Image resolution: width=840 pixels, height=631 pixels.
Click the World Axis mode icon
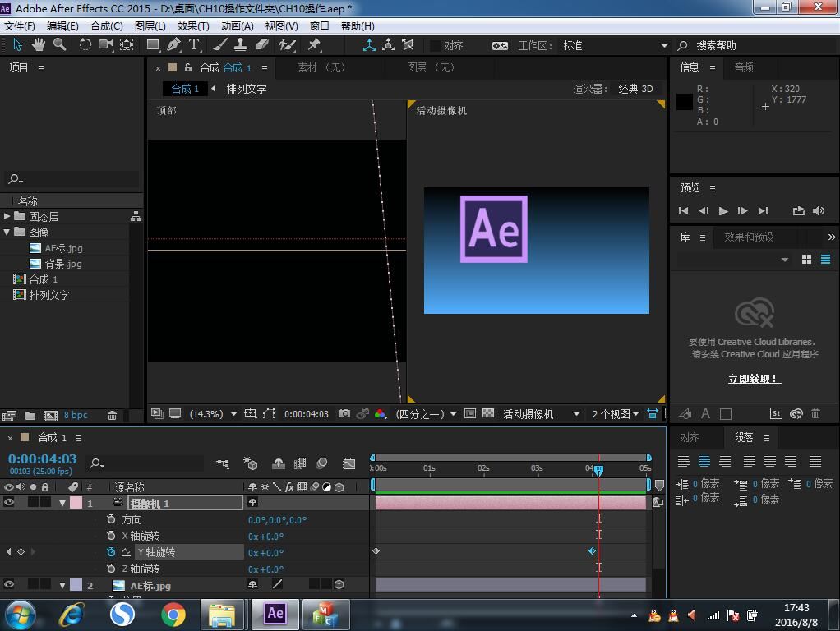tap(389, 45)
